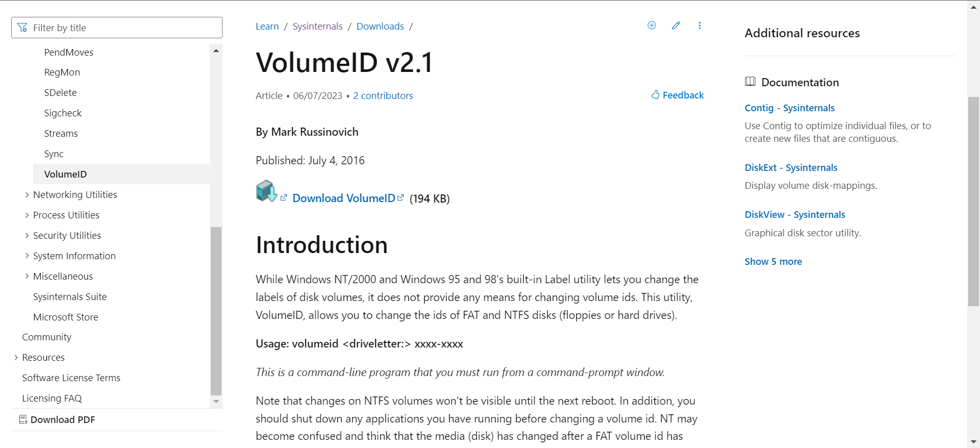Click the sidebar scroll up arrow
This screenshot has height=448, width=980.
coord(216,51)
